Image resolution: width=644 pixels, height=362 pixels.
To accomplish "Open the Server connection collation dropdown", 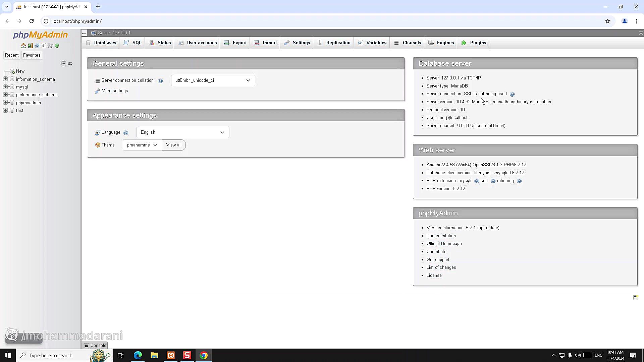I will pyautogui.click(x=213, y=80).
